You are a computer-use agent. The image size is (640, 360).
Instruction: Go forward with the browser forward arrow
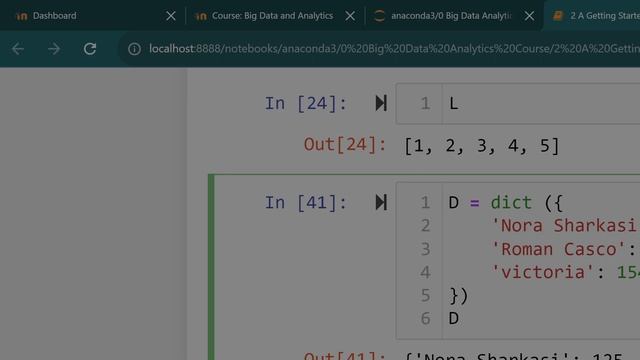pos(54,49)
